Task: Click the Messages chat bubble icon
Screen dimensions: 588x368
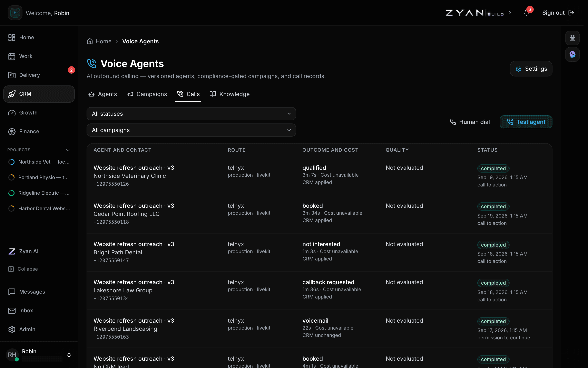Action: point(12,292)
